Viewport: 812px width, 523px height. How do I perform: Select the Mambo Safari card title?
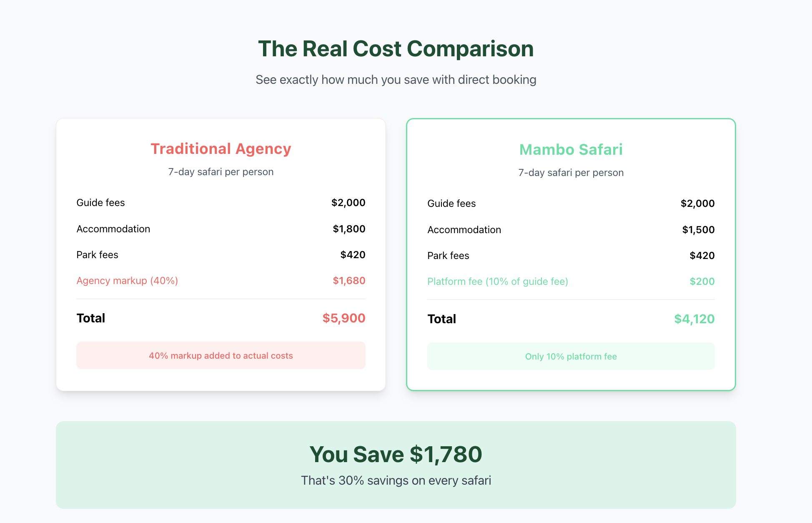click(x=571, y=149)
